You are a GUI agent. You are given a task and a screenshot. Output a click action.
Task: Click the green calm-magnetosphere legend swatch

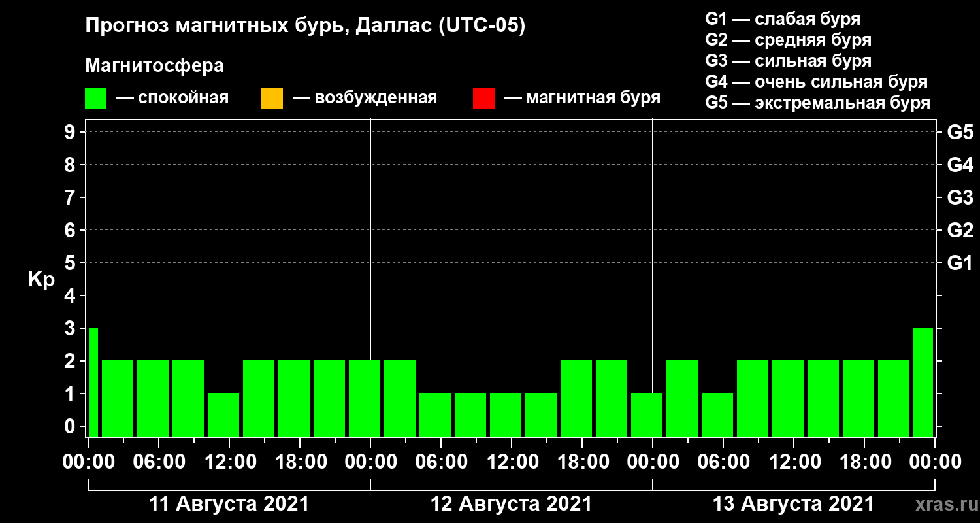(96, 99)
